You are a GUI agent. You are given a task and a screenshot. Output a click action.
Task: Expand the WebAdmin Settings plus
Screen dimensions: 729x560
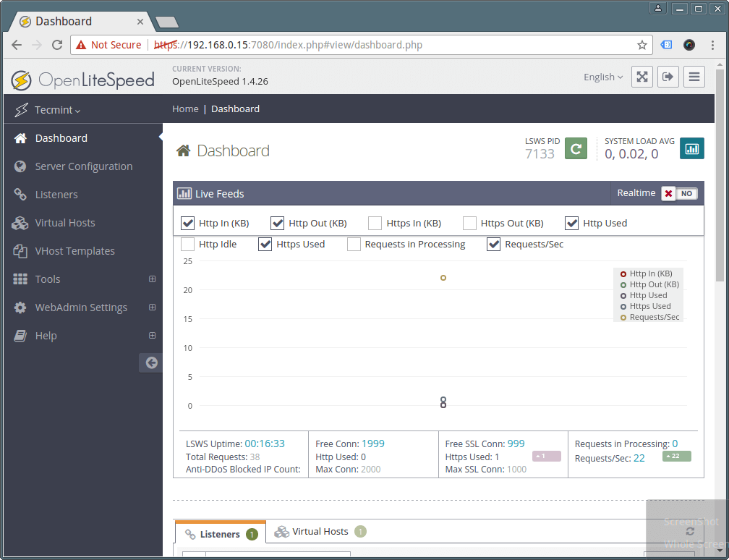[x=152, y=307]
